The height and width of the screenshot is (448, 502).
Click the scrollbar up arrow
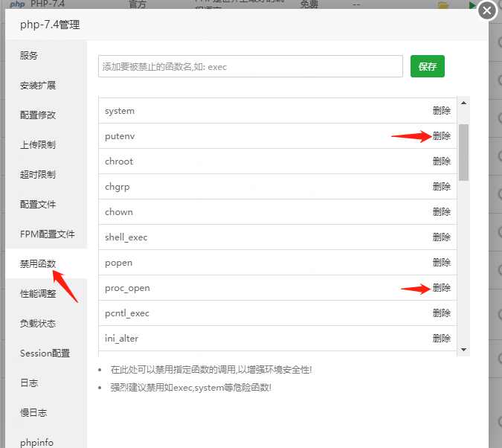tap(463, 103)
